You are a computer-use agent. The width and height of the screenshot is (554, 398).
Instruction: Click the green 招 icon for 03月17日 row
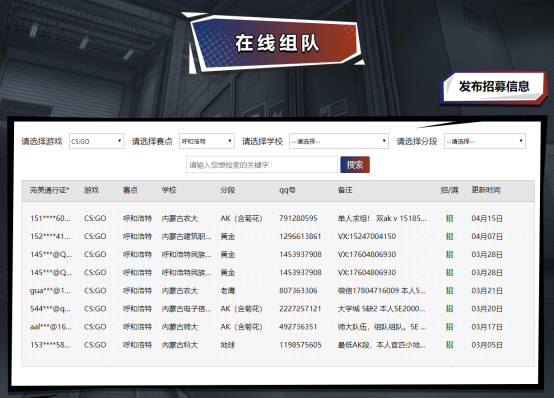[449, 327]
